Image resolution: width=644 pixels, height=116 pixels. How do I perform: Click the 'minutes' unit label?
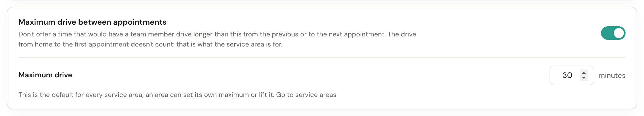pyautogui.click(x=612, y=75)
